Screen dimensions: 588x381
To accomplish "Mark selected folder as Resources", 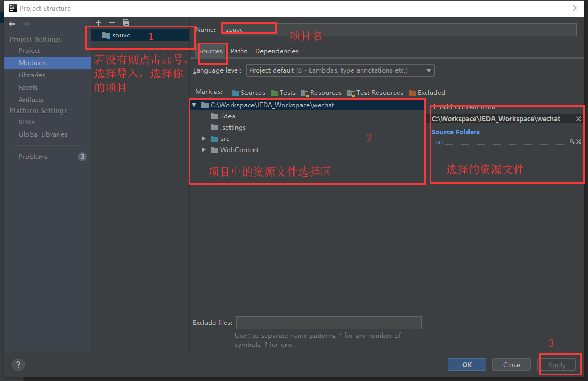I will (321, 93).
